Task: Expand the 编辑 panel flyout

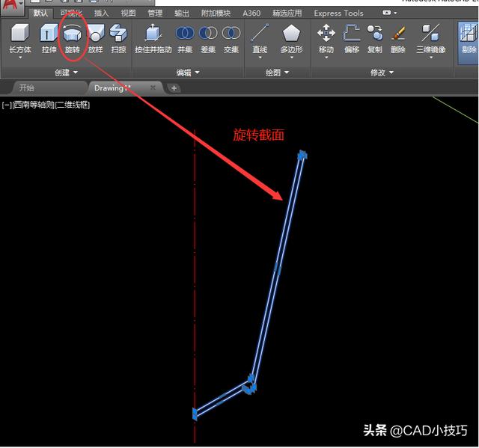Action: tap(188, 73)
